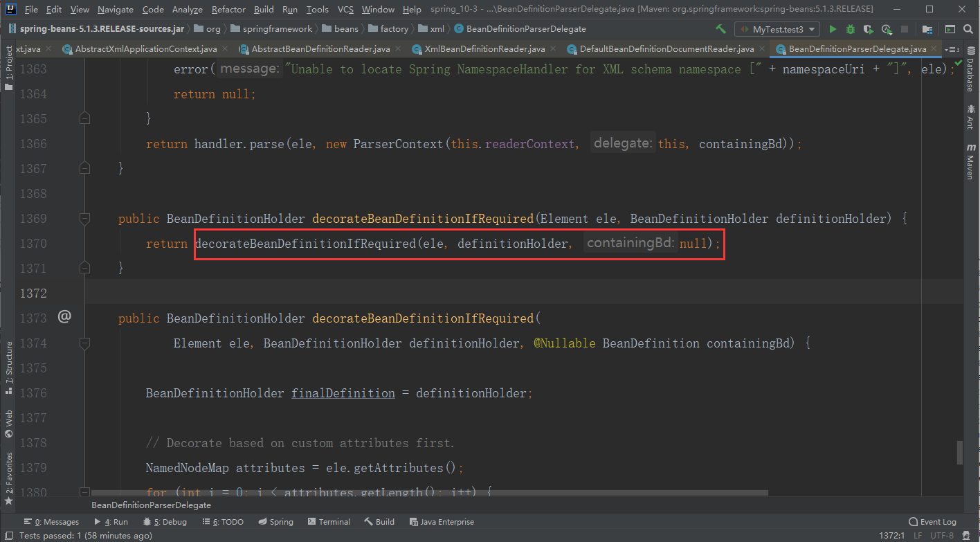Start debugging with the green bug icon
Viewport: 980px width, 542px height.
coord(851,29)
